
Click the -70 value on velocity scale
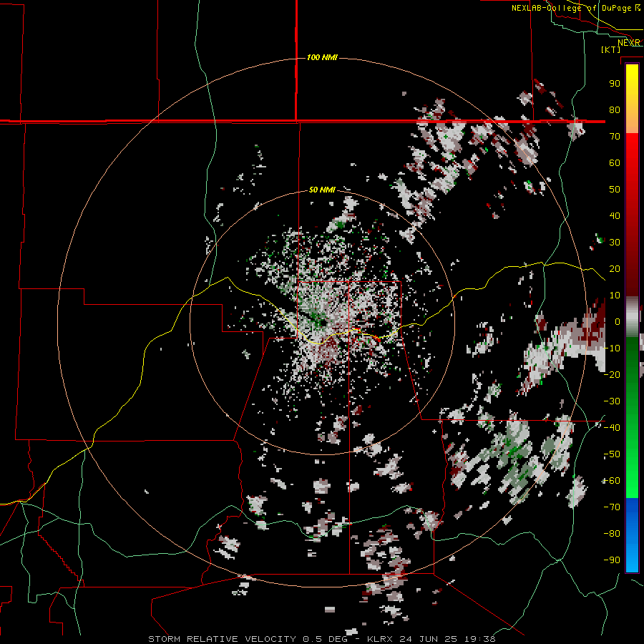[x=613, y=507]
